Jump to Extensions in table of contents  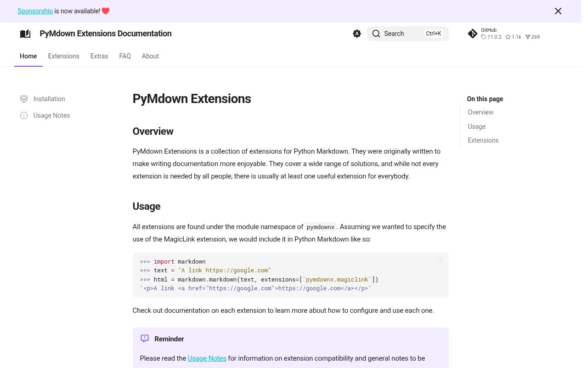(483, 140)
